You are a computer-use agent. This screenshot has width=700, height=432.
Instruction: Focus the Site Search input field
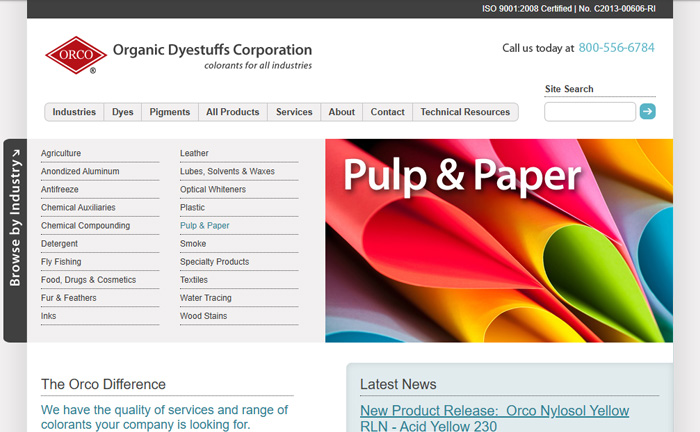[590, 112]
